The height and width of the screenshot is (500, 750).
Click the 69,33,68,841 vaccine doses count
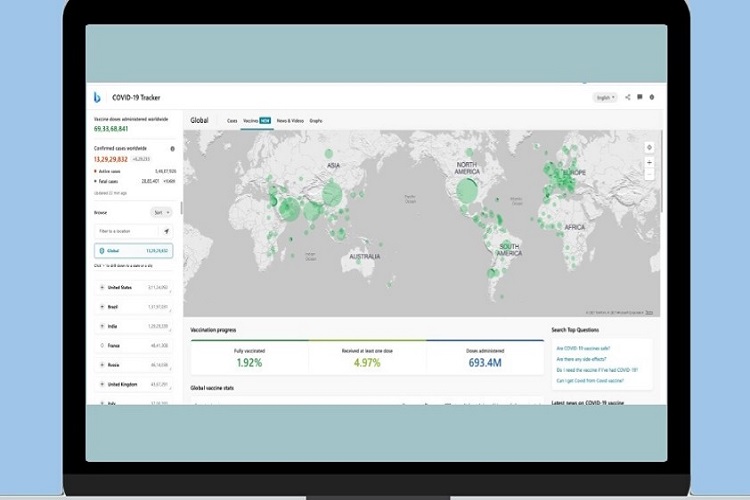111,129
